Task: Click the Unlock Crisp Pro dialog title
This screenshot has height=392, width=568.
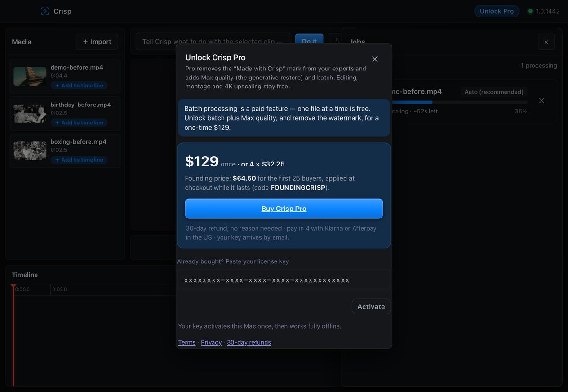Action: pyautogui.click(x=215, y=57)
